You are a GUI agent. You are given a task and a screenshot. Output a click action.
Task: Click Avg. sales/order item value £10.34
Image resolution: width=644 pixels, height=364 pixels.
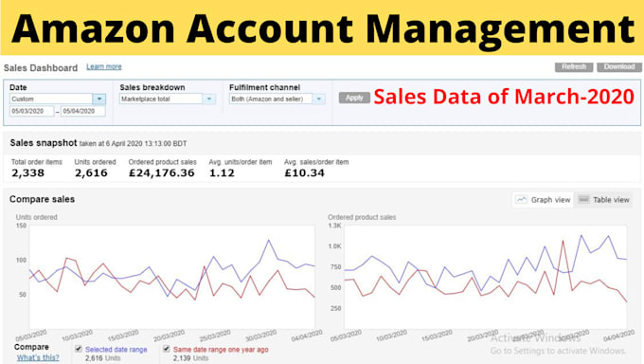tap(304, 173)
